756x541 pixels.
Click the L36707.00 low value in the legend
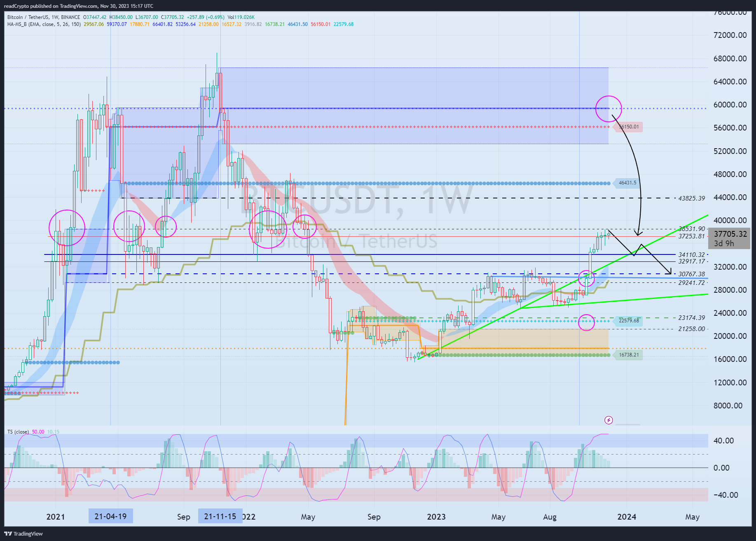click(x=147, y=17)
